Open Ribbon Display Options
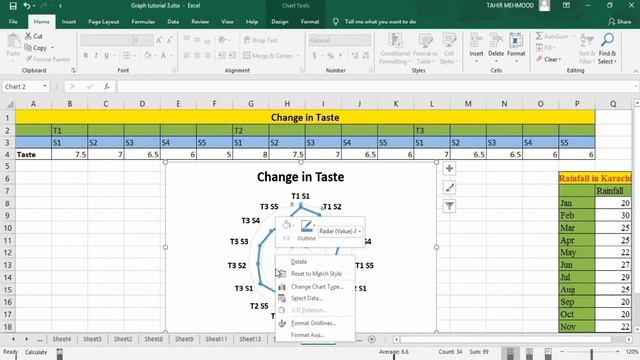The width and height of the screenshot is (640, 360). point(566,6)
